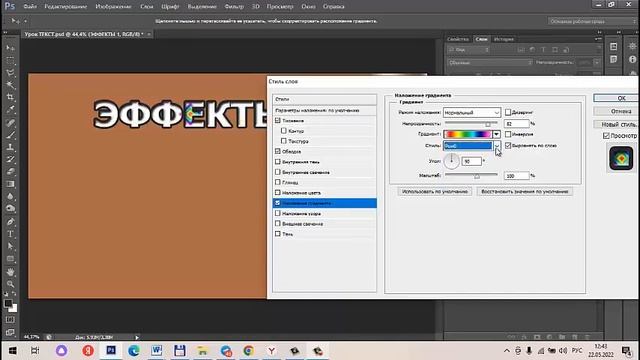640x360 pixels.
Task: Select the Rectangle shape tool
Action: point(10,259)
